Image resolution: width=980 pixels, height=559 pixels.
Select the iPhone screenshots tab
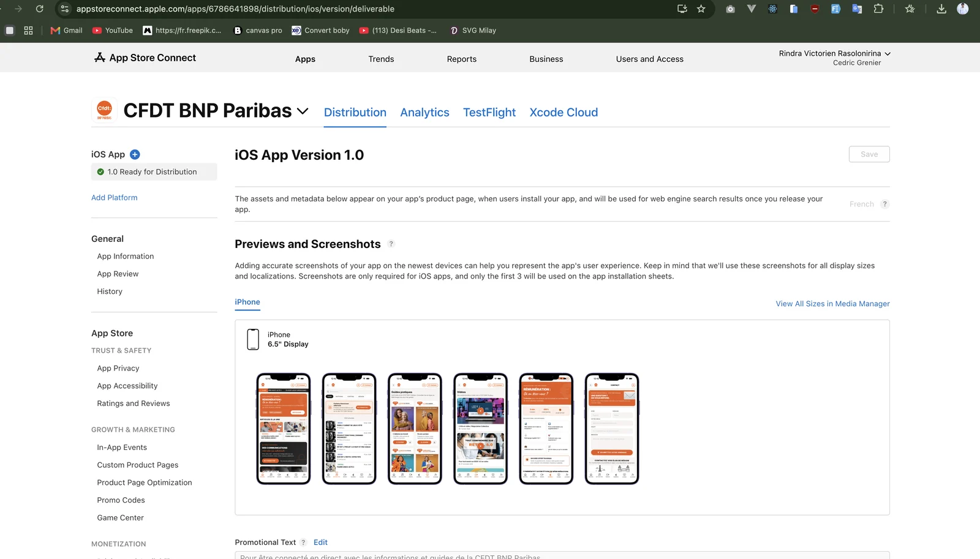point(247,302)
